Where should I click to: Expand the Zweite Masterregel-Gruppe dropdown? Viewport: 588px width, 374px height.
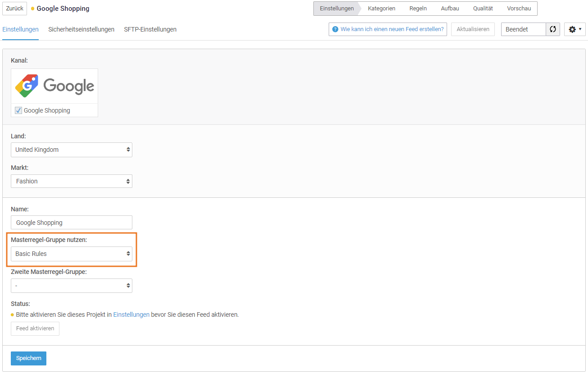71,286
